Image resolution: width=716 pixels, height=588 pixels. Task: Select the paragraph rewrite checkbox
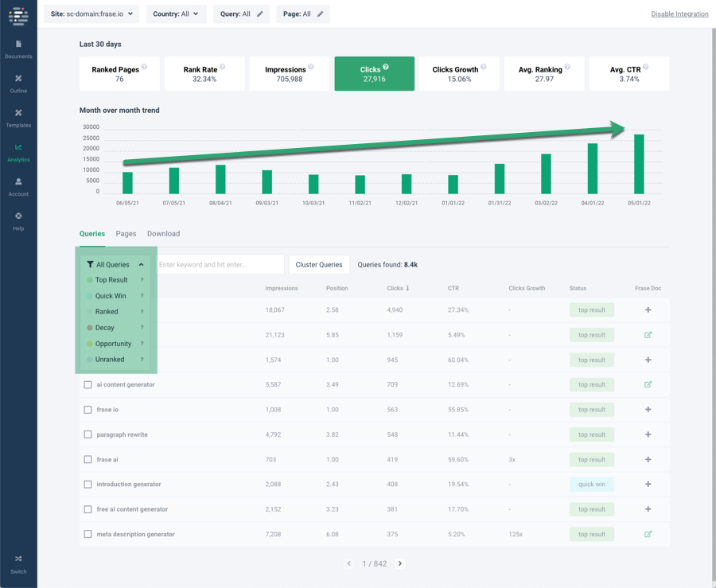[x=88, y=434]
